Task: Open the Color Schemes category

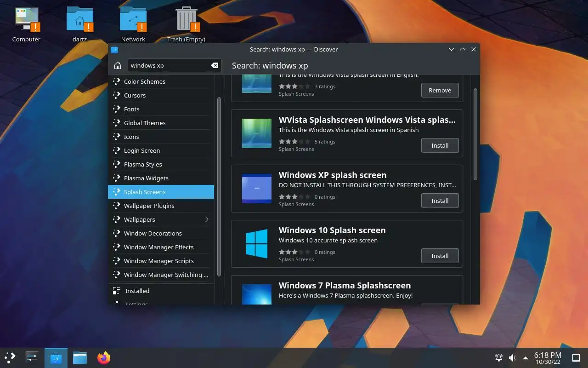Action: [x=161, y=81]
